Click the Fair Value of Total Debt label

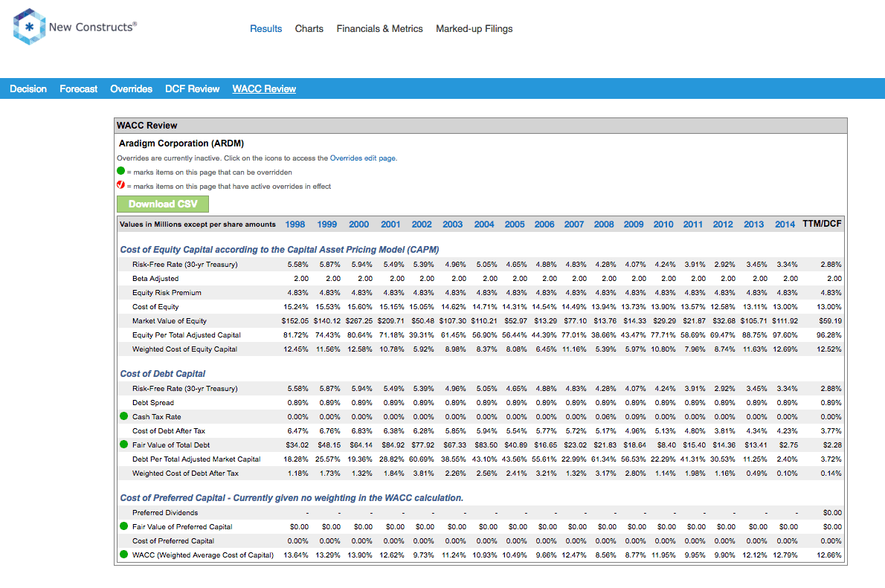point(171,445)
